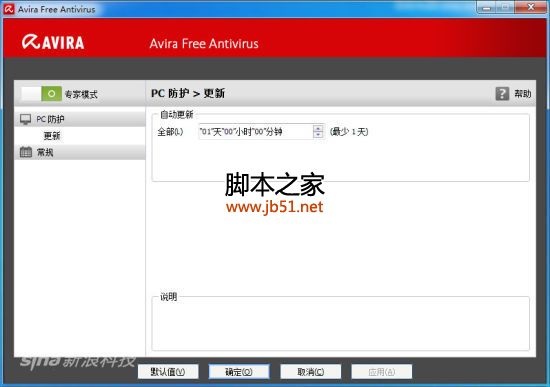Click the Avira logo in header

(53, 42)
